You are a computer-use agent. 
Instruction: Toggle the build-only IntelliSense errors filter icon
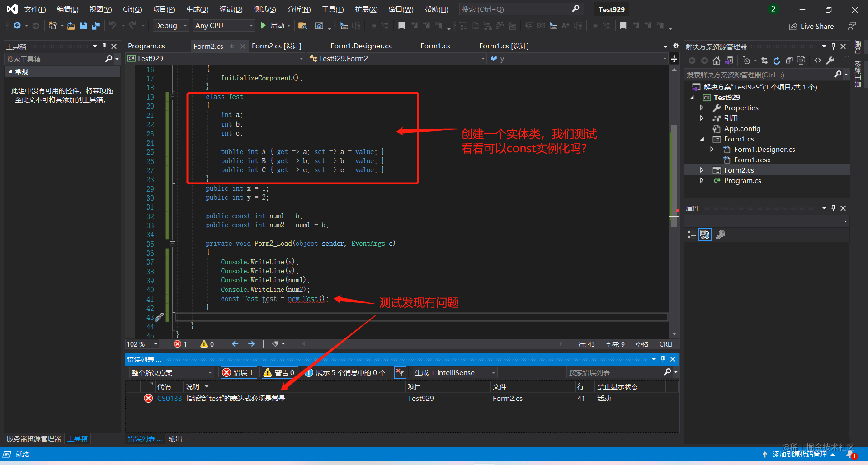click(x=400, y=372)
